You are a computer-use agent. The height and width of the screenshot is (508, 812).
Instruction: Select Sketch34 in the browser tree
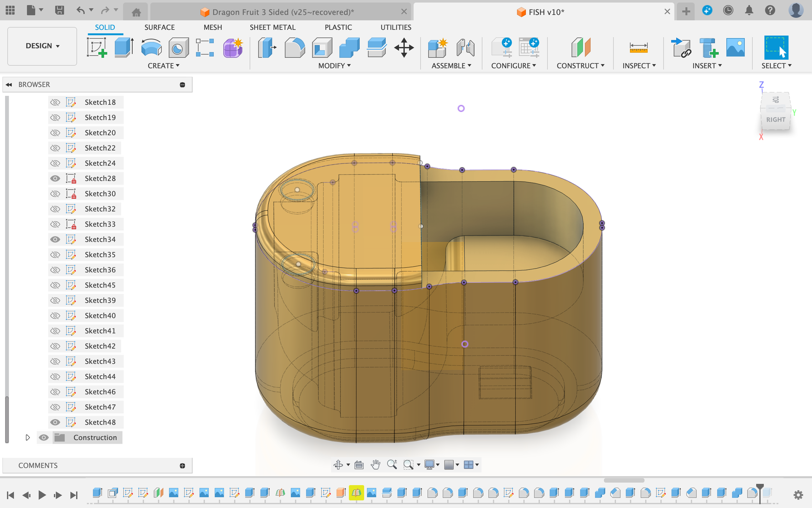pos(100,239)
